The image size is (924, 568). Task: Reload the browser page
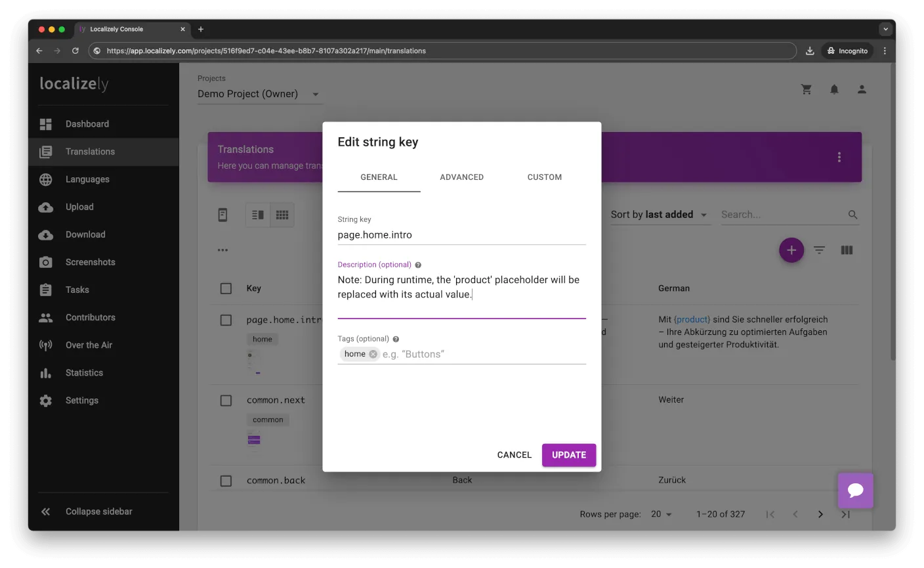click(75, 51)
